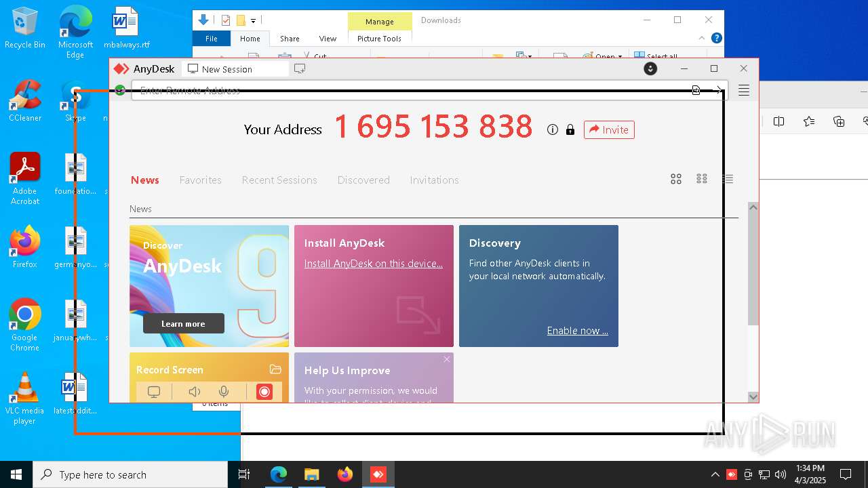
Task: Click the connect arrow in address bar
Action: pyautogui.click(x=719, y=90)
